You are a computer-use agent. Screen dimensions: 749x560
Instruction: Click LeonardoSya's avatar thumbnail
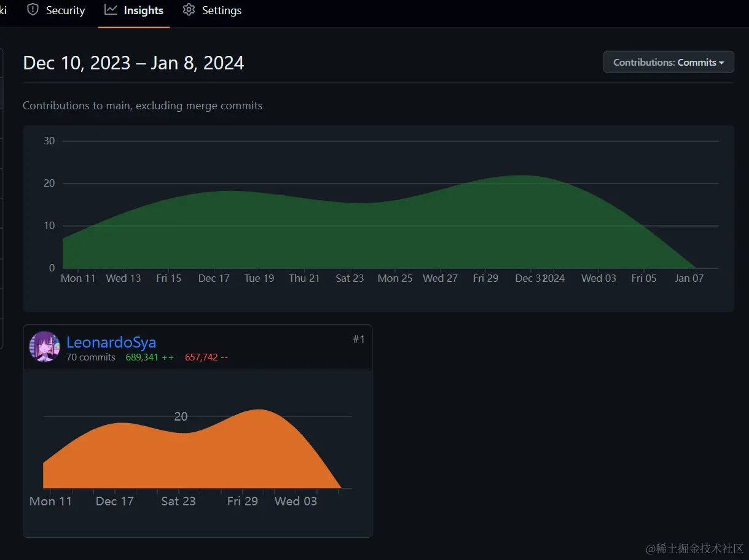[44, 347]
